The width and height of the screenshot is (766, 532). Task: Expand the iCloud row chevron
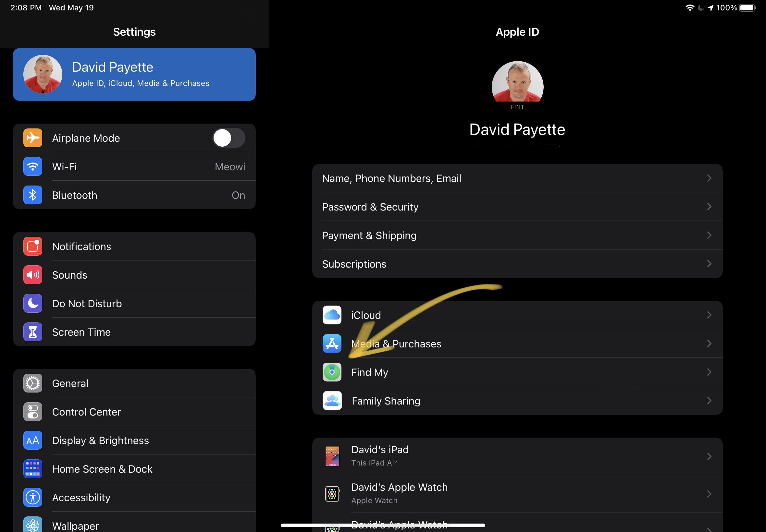(709, 315)
